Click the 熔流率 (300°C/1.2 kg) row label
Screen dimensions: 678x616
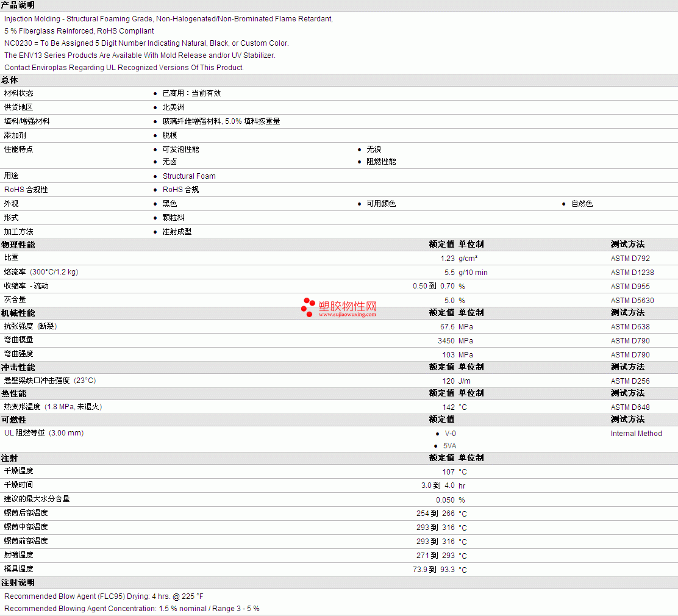pyautogui.click(x=41, y=272)
